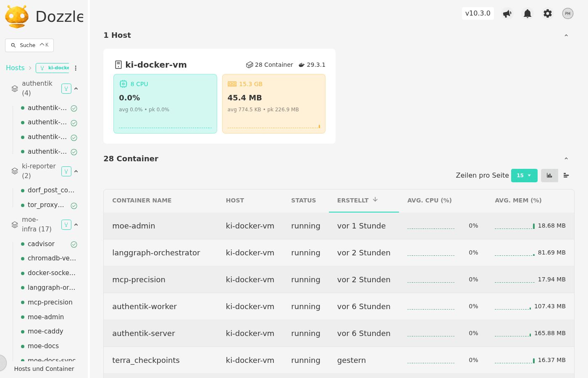Open announcements via the megaphone icon

(x=507, y=13)
